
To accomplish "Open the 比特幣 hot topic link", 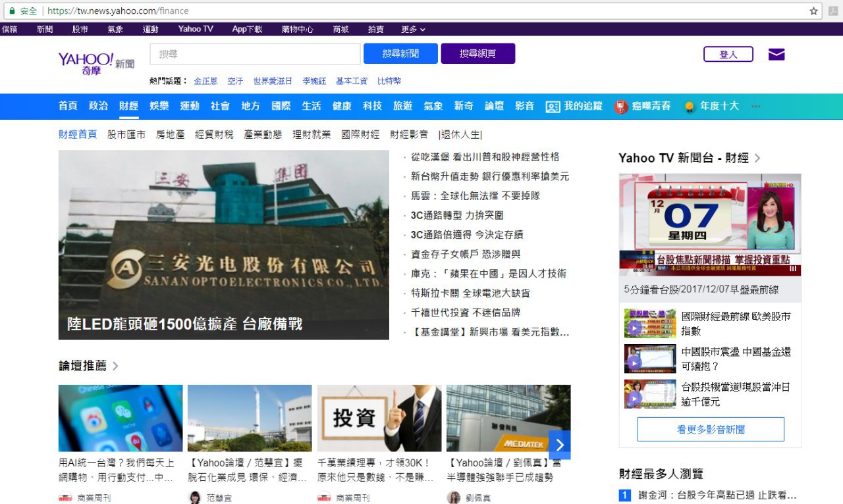I will pyautogui.click(x=389, y=81).
